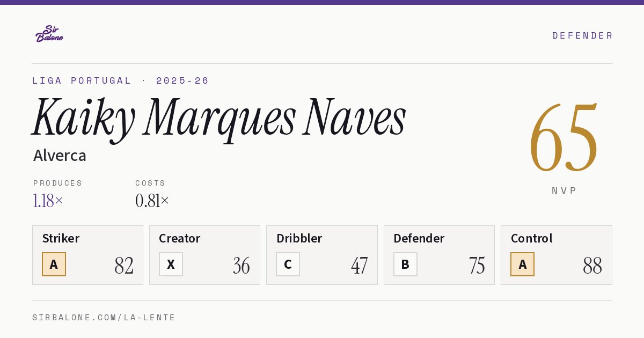
Task: Select the Striker grade A badge
Action: click(x=54, y=264)
